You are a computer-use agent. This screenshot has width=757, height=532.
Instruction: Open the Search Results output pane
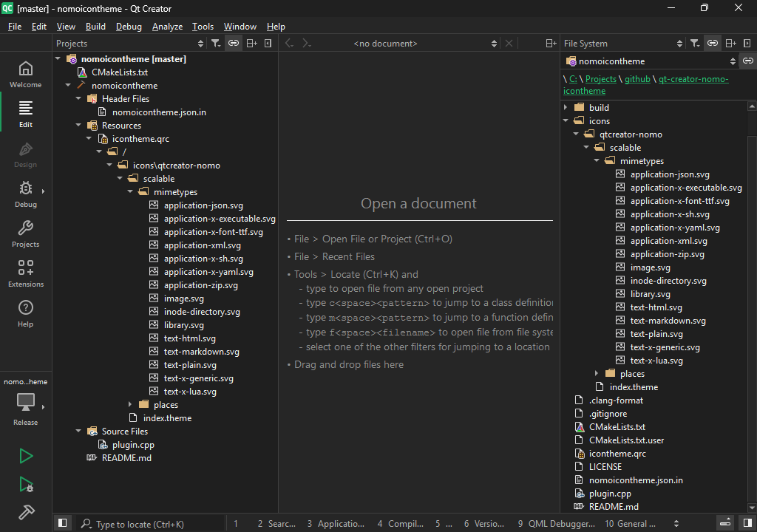pyautogui.click(x=276, y=523)
